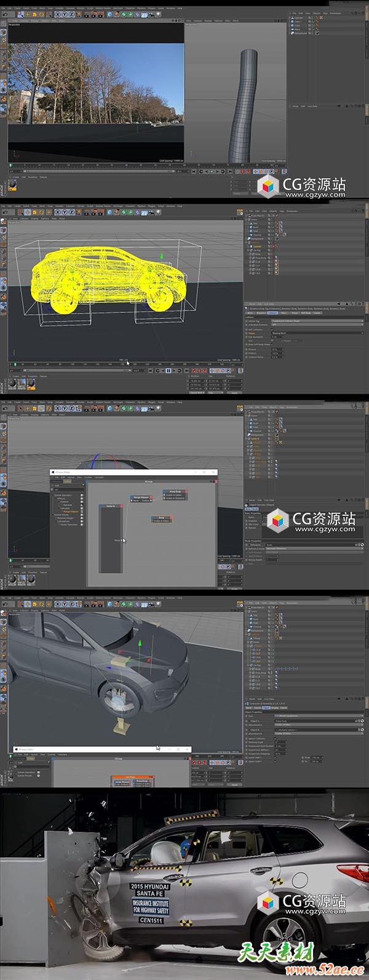Switch to Collision tab in dynamics body attributes

(272, 312)
